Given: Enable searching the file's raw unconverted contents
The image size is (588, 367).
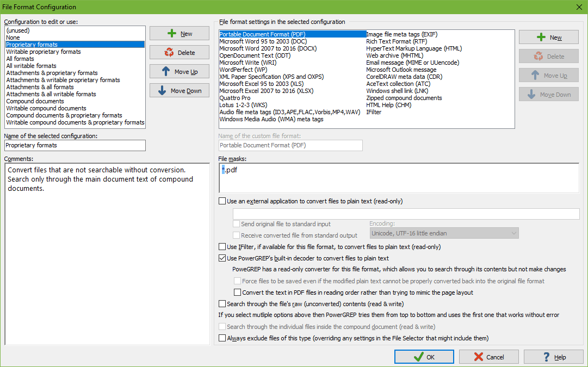Looking at the screenshot, I should [x=222, y=304].
